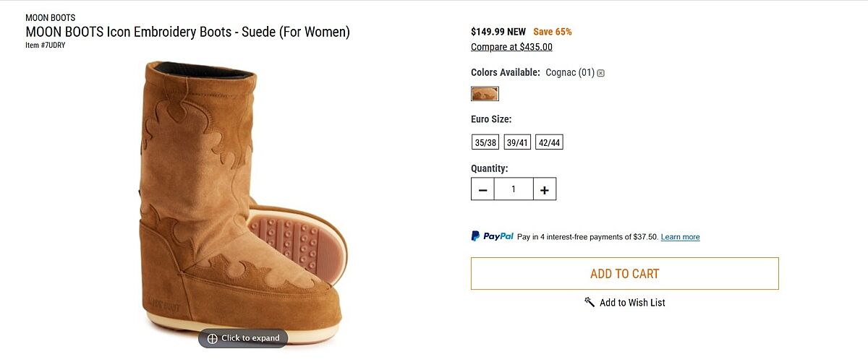Click the magnifier icon beside Click to expand
This screenshot has height=362, width=868.
coord(212,338)
